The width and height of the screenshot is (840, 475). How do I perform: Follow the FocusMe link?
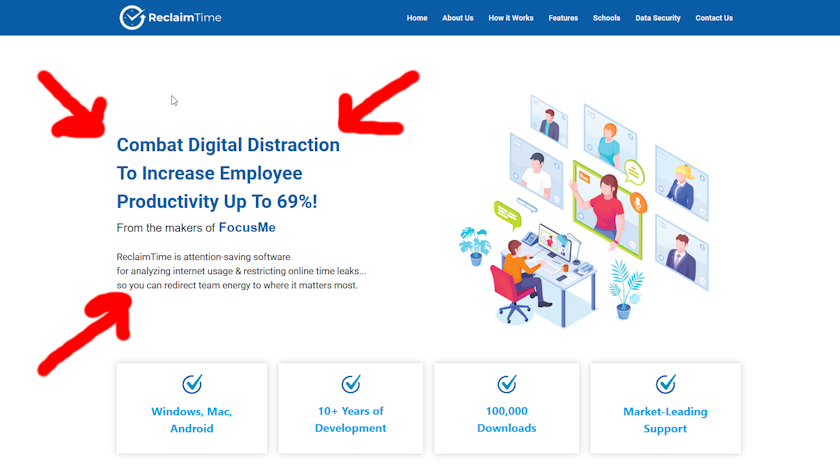(x=247, y=228)
